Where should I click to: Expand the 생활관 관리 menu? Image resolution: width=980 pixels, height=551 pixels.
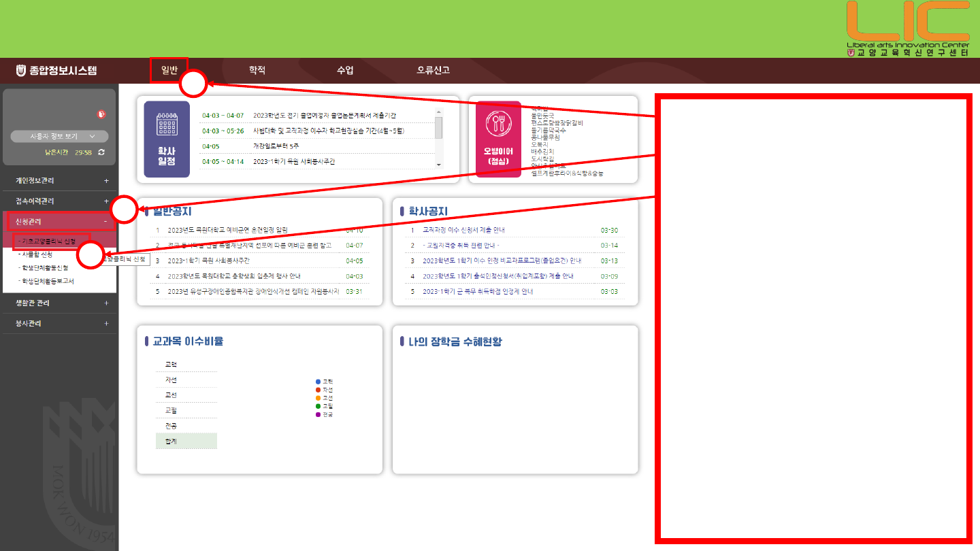(106, 303)
